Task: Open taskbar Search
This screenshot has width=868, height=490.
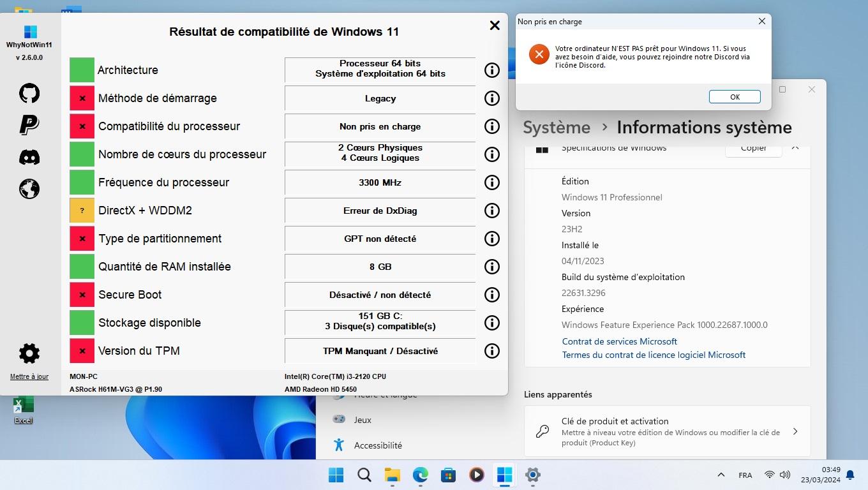Action: pos(364,475)
